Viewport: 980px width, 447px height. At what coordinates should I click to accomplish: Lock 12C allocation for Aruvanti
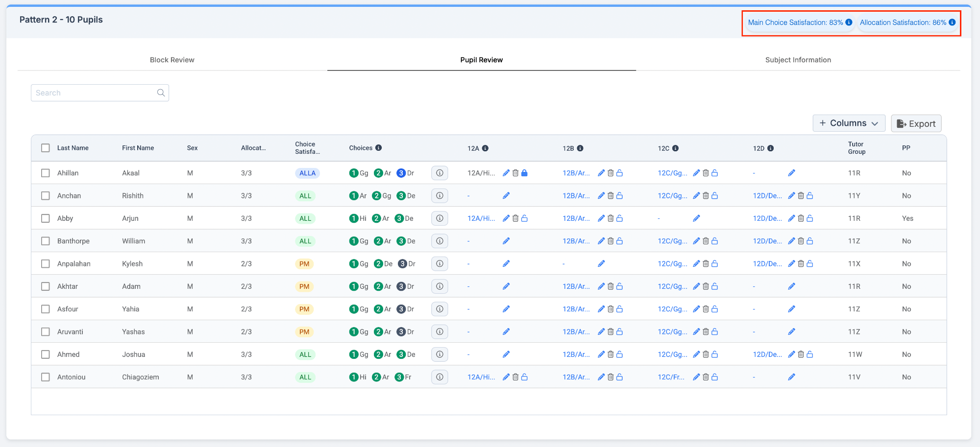[714, 332]
